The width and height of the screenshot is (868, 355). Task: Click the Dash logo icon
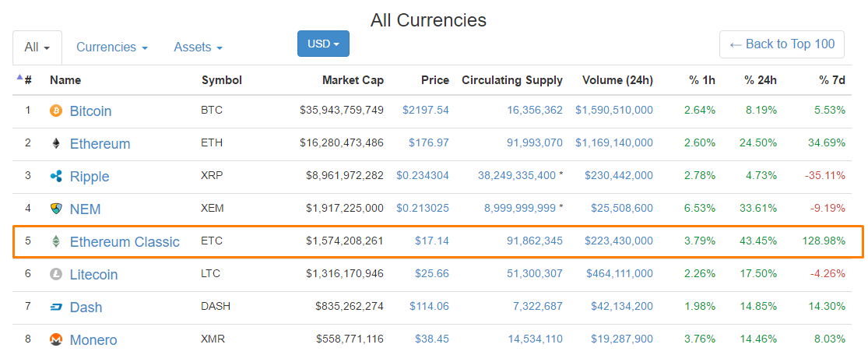point(55,307)
